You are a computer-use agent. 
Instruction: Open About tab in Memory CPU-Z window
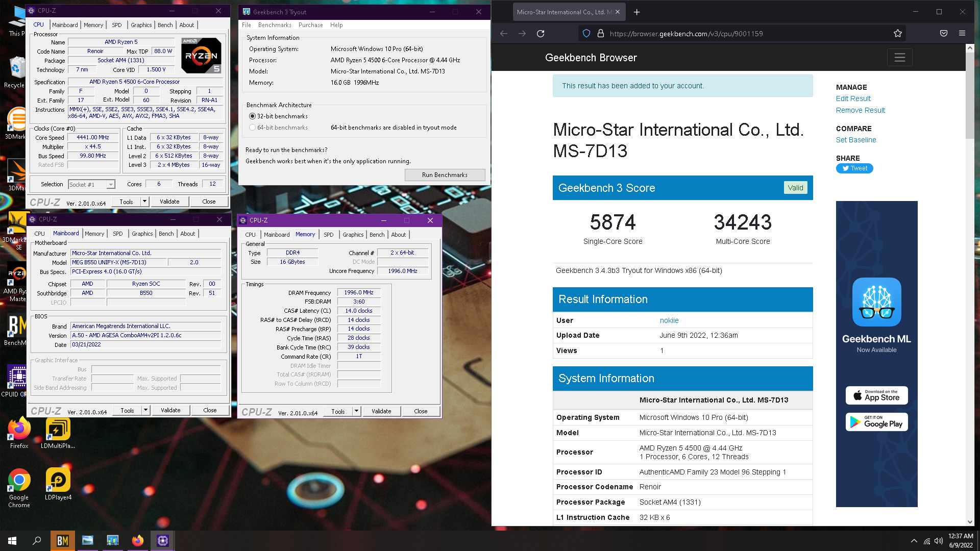(399, 235)
